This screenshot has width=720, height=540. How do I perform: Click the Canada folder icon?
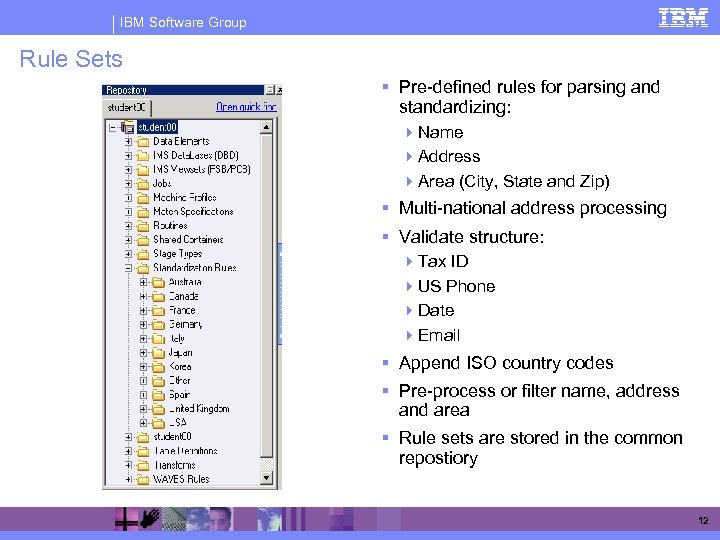pos(158,296)
